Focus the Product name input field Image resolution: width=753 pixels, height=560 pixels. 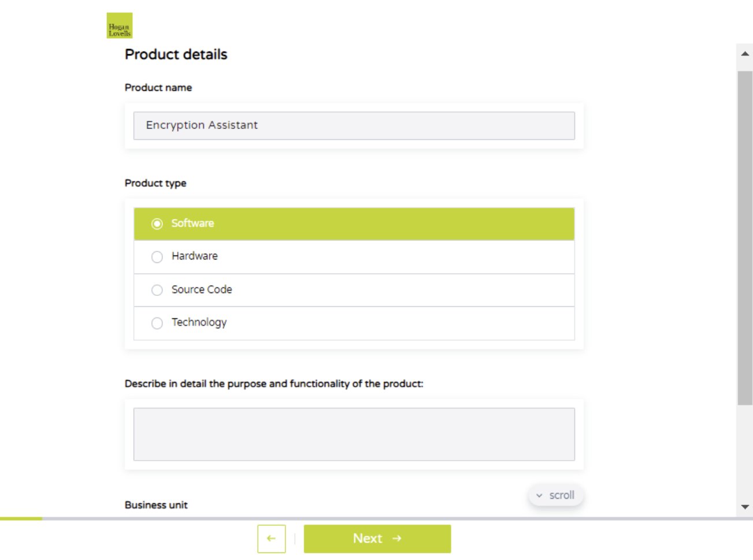tap(354, 125)
